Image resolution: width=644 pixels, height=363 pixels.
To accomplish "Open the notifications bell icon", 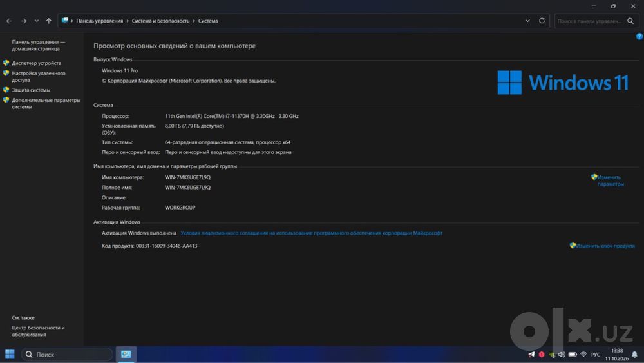I will (635, 355).
